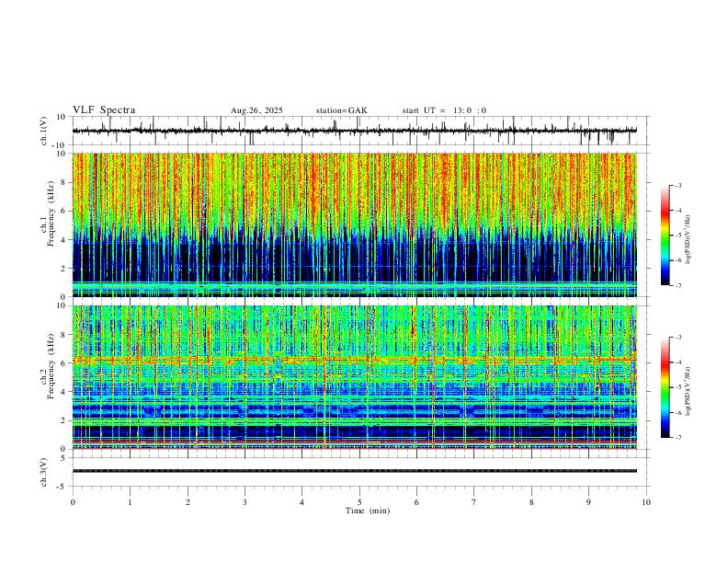Click the ch.1 spectrogram color bar

click(665, 236)
